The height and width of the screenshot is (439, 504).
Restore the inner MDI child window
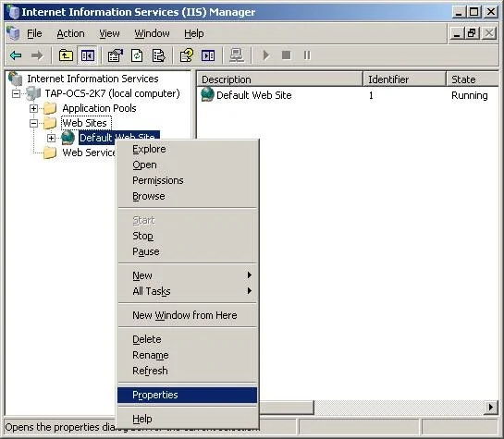click(472, 33)
